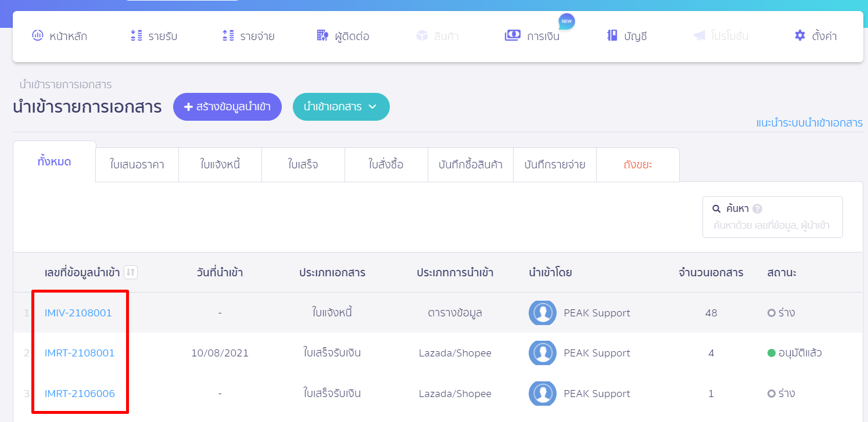This screenshot has width=868, height=422.
Task: Click the search input field
Action: pos(772,226)
